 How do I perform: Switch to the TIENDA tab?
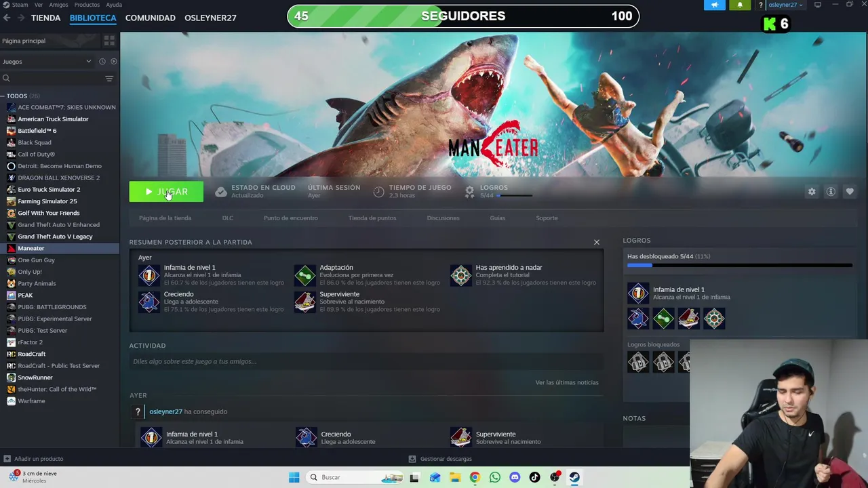pos(45,18)
